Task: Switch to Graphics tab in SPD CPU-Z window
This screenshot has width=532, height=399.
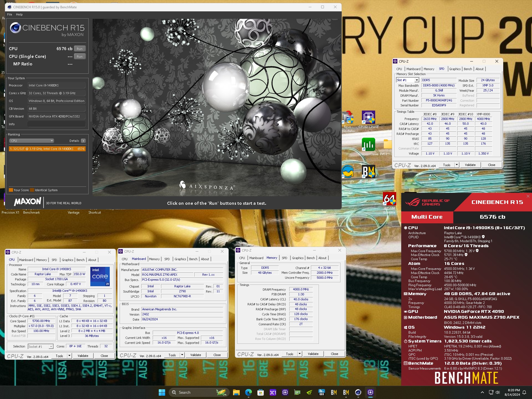Action: pyautogui.click(x=455, y=69)
